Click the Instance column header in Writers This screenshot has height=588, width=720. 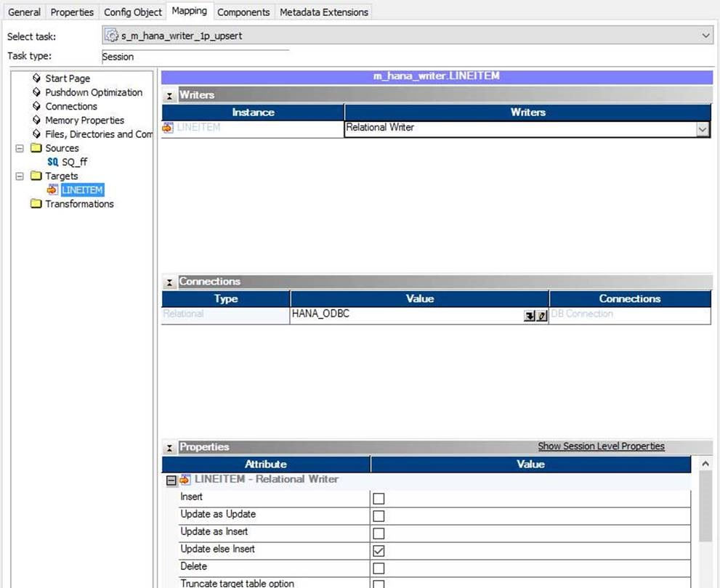pyautogui.click(x=253, y=113)
